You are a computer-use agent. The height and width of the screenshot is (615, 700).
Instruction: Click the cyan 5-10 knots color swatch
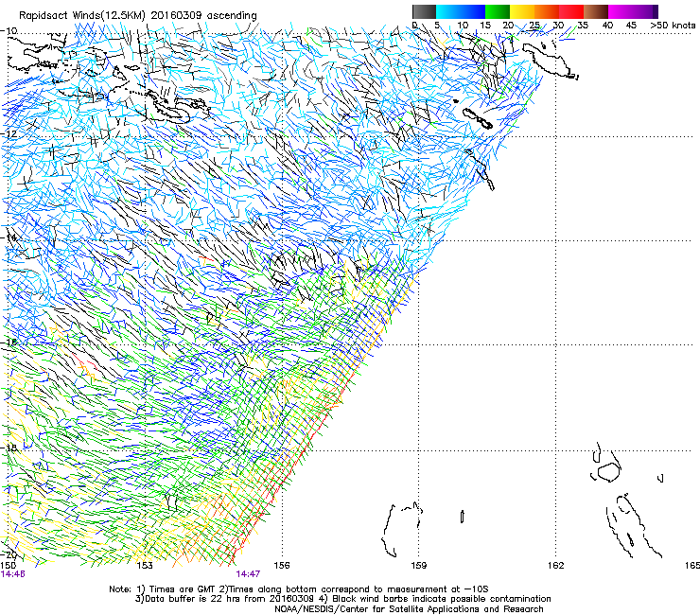point(448,11)
